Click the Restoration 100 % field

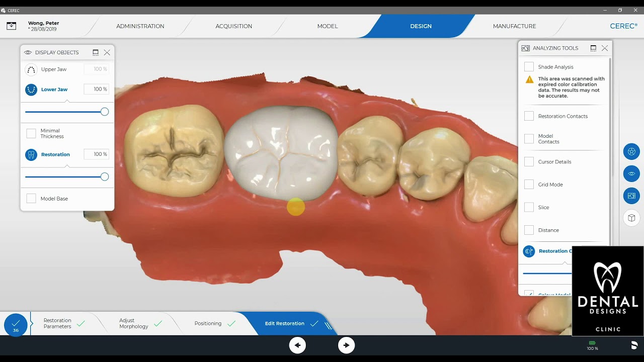point(96,154)
